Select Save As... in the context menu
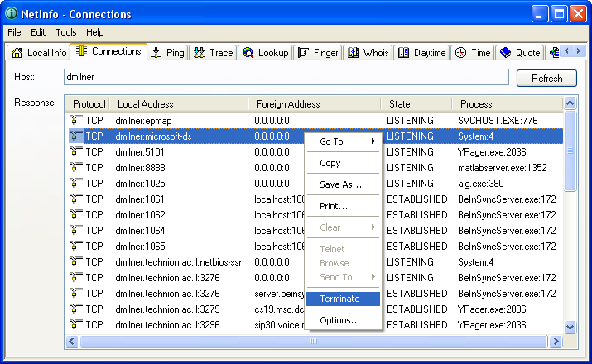 (340, 184)
